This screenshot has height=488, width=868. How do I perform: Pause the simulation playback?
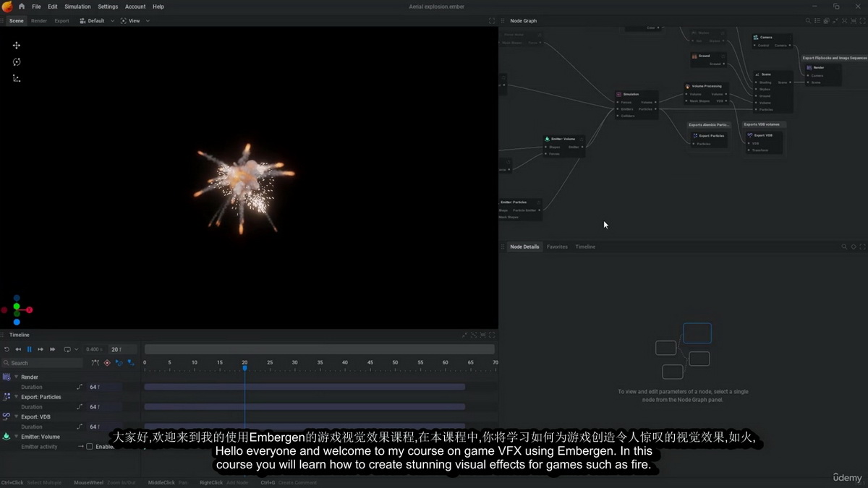point(30,349)
